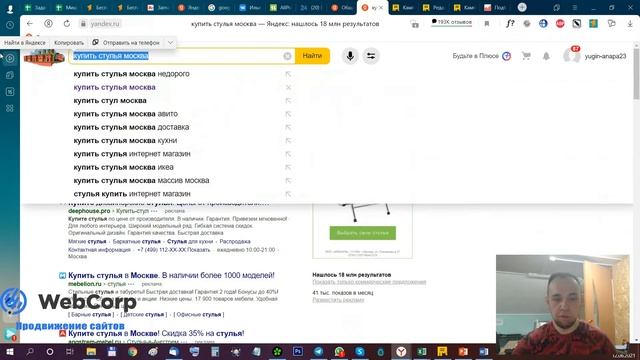
Task: Open Skype from taskbar
Action: tap(360, 351)
